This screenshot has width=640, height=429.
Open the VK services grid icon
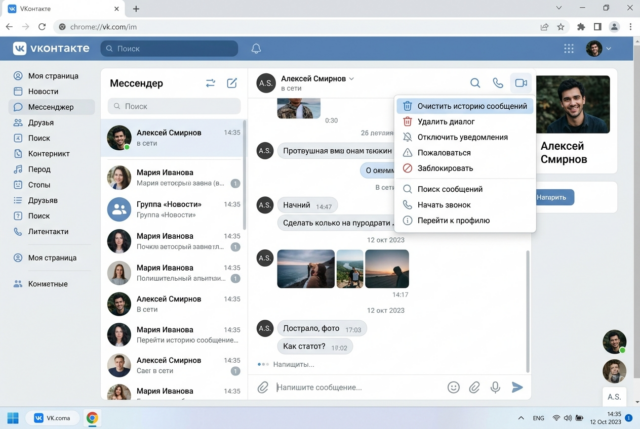[569, 49]
